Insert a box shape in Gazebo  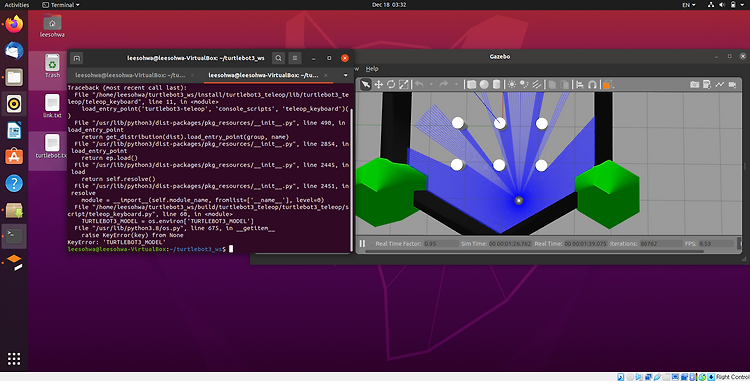click(x=472, y=85)
